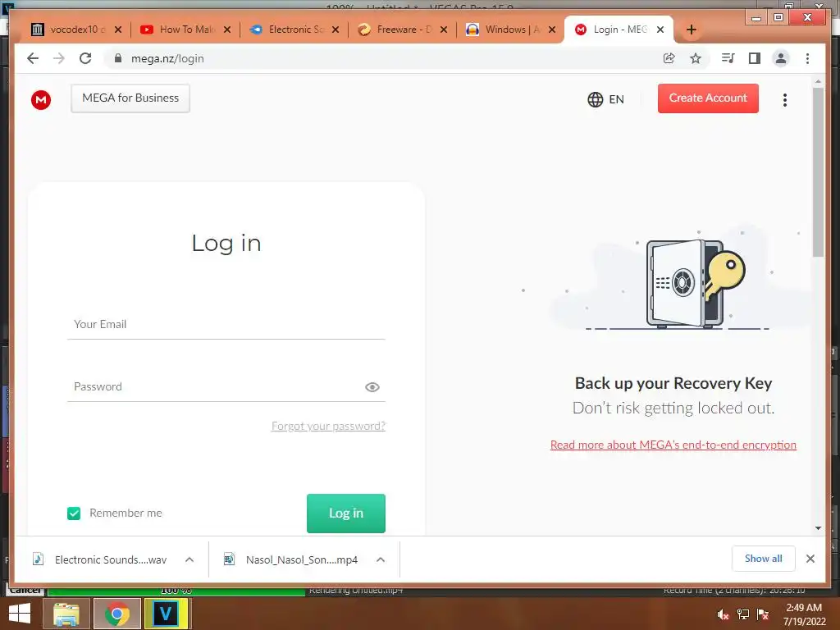Close the vocodex10 tab
The image size is (840, 630).
tap(118, 30)
